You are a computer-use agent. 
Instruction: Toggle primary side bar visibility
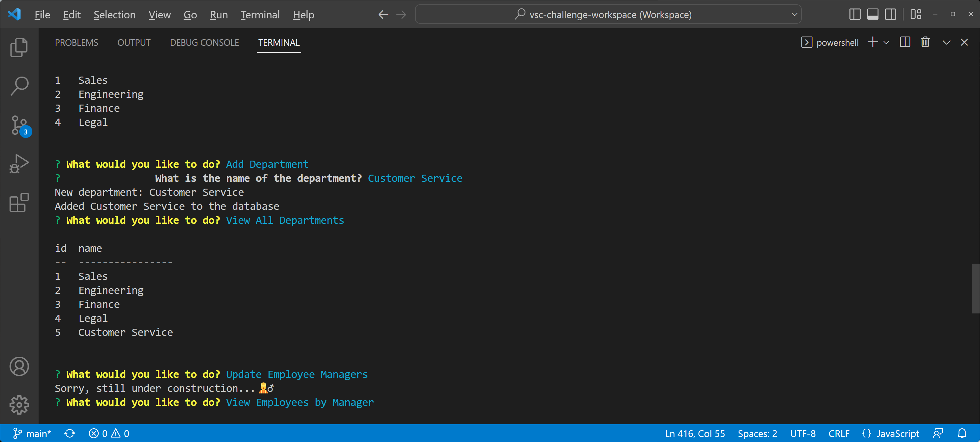(855, 14)
